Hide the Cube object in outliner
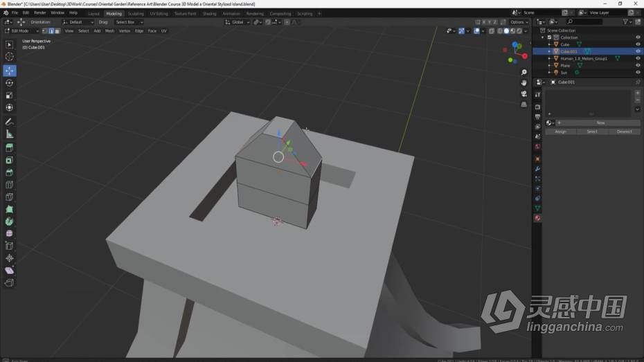 tap(638, 44)
